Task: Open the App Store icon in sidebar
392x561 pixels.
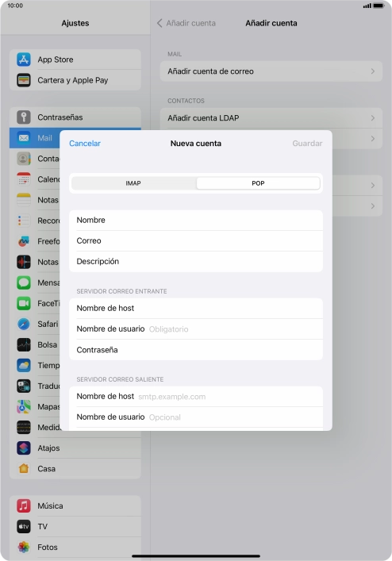Action: pos(24,60)
